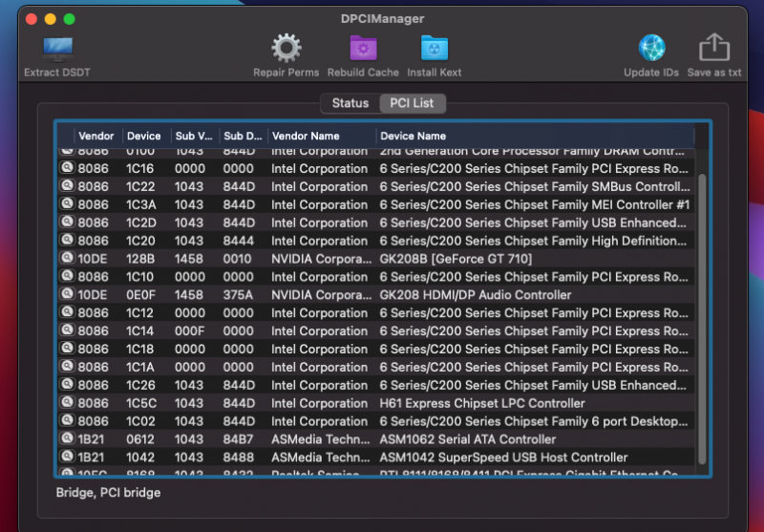Viewport: 764px width, 532px height.
Task: Click magnifier icon on 1C3A row
Action: [x=67, y=204]
